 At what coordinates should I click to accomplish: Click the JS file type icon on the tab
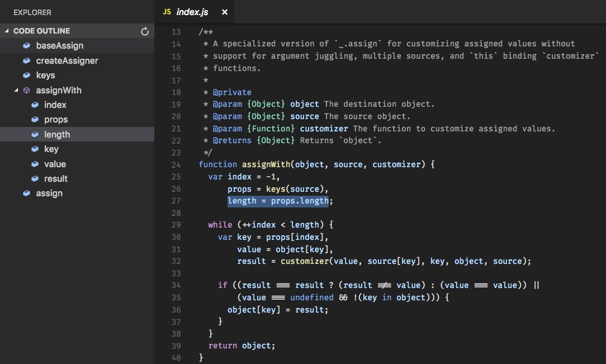click(167, 12)
